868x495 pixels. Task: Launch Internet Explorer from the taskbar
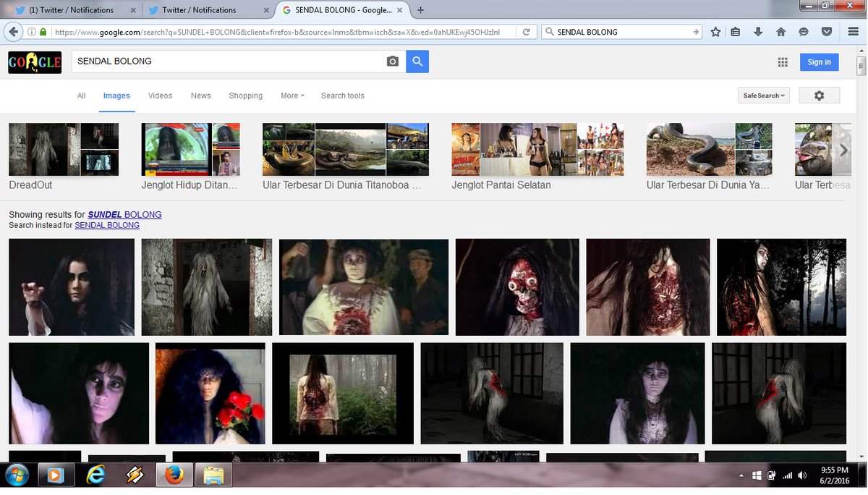tap(95, 475)
